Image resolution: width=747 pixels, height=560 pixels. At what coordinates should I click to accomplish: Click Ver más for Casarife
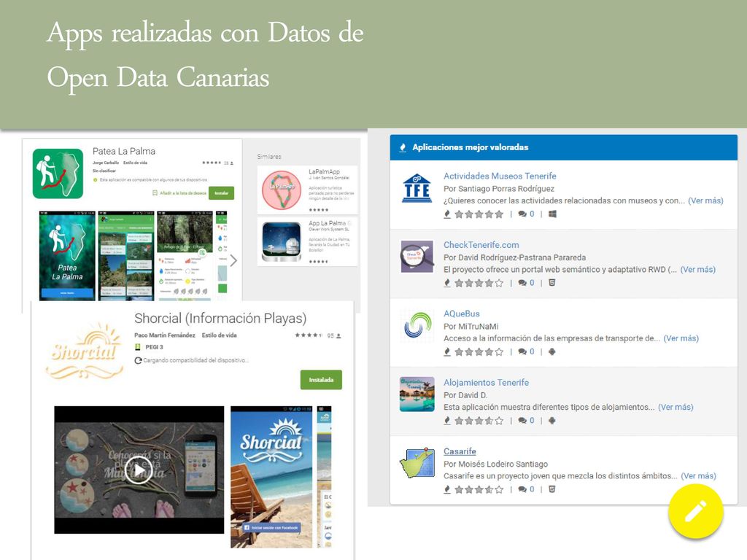point(698,475)
